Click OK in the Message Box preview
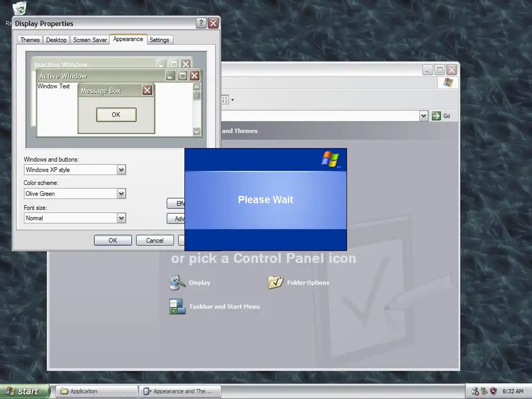Viewport: 532px width, 399px height. [x=116, y=115]
